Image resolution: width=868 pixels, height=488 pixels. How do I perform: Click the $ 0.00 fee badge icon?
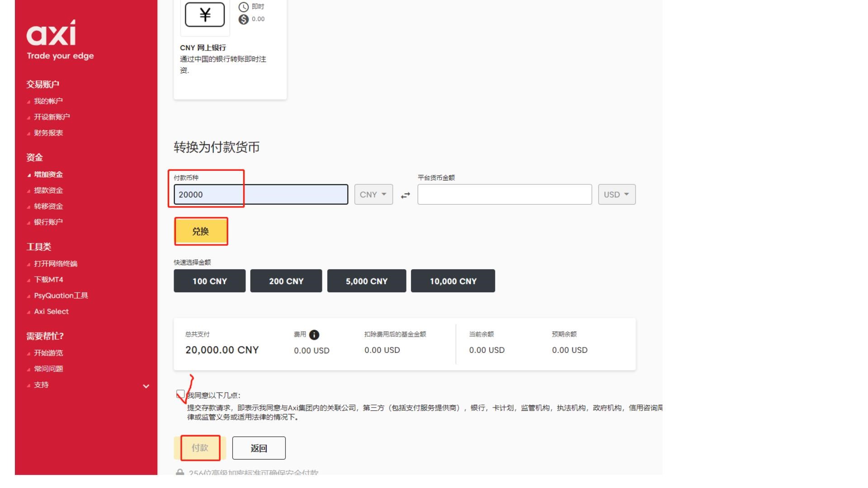coord(243,19)
